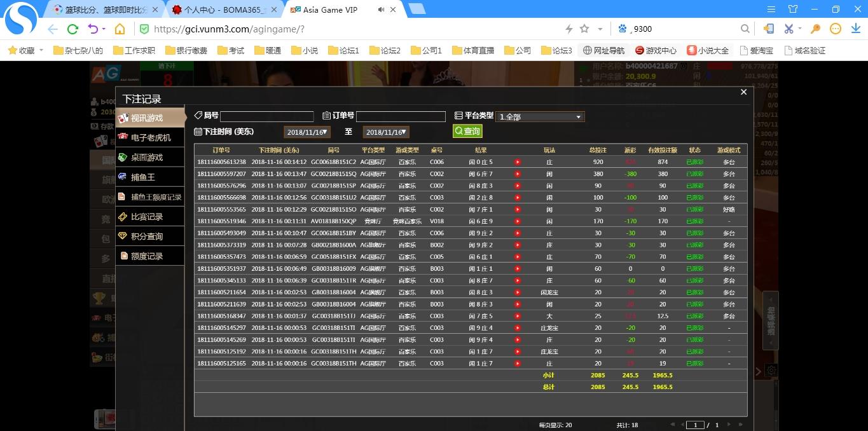Mute the Asia Game VIP tab audio
The width and height of the screenshot is (868, 431).
point(381,10)
